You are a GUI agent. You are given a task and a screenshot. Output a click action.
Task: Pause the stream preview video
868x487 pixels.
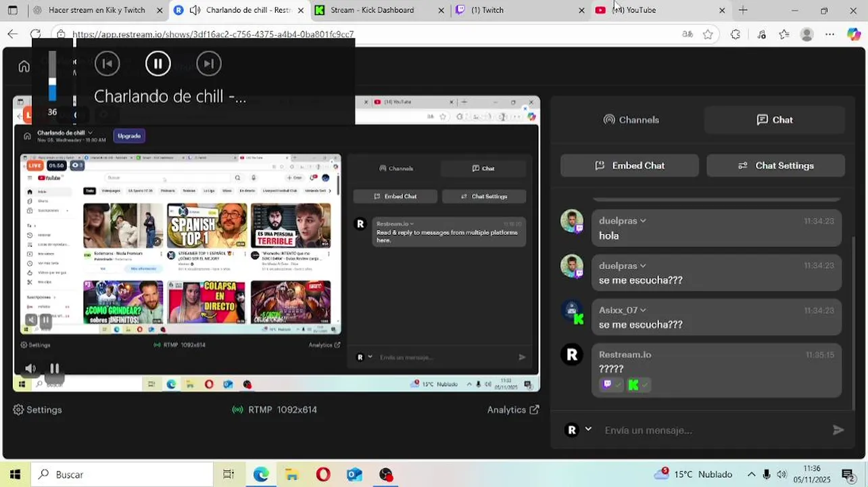click(x=54, y=369)
